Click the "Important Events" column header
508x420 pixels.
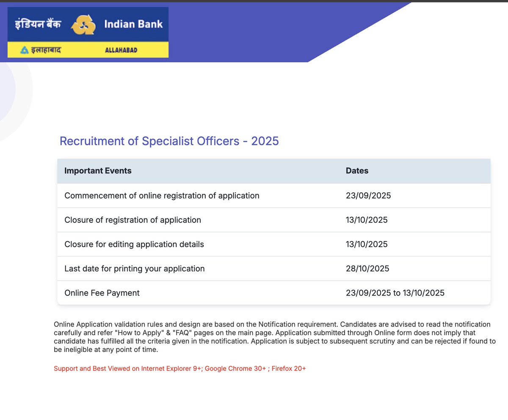coord(98,171)
